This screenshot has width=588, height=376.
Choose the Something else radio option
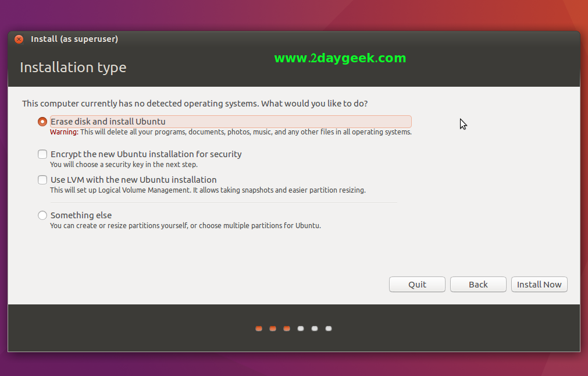click(x=42, y=215)
